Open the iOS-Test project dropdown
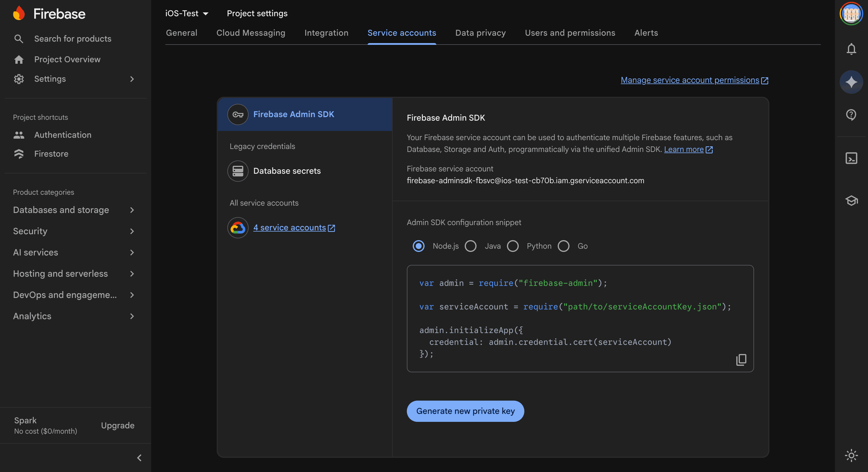The image size is (868, 472). coord(187,14)
